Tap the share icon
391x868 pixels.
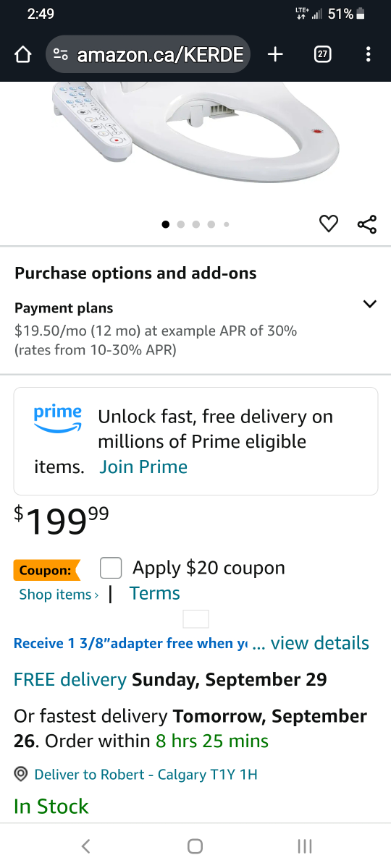[367, 224]
